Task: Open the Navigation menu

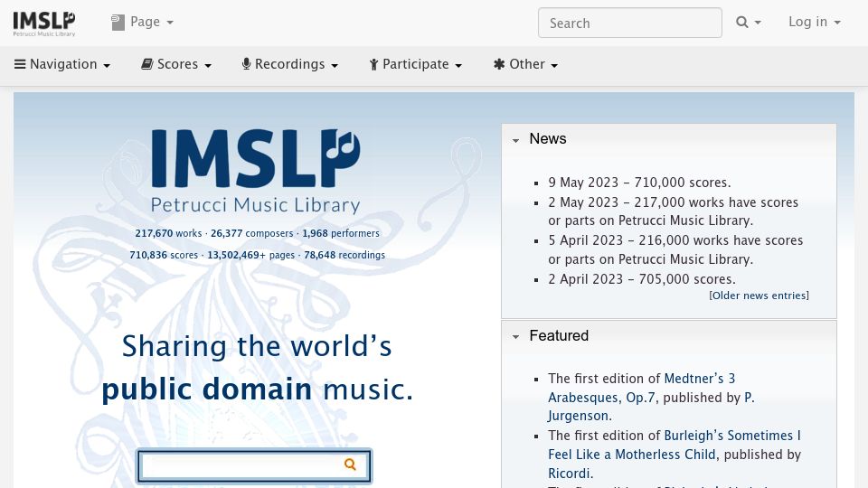Action: click(x=62, y=64)
